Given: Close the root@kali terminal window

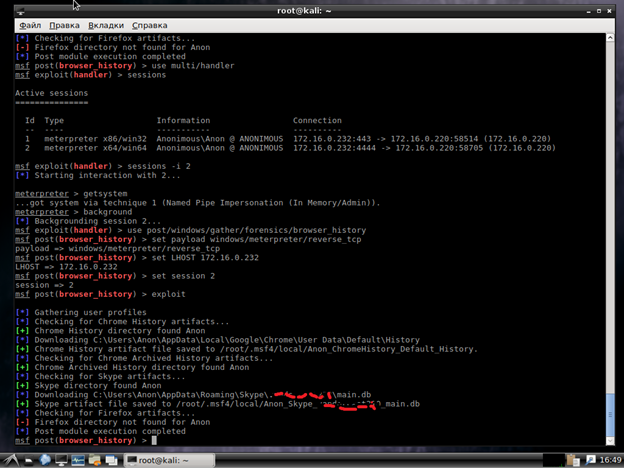Looking at the screenshot, I should tap(609, 11).
